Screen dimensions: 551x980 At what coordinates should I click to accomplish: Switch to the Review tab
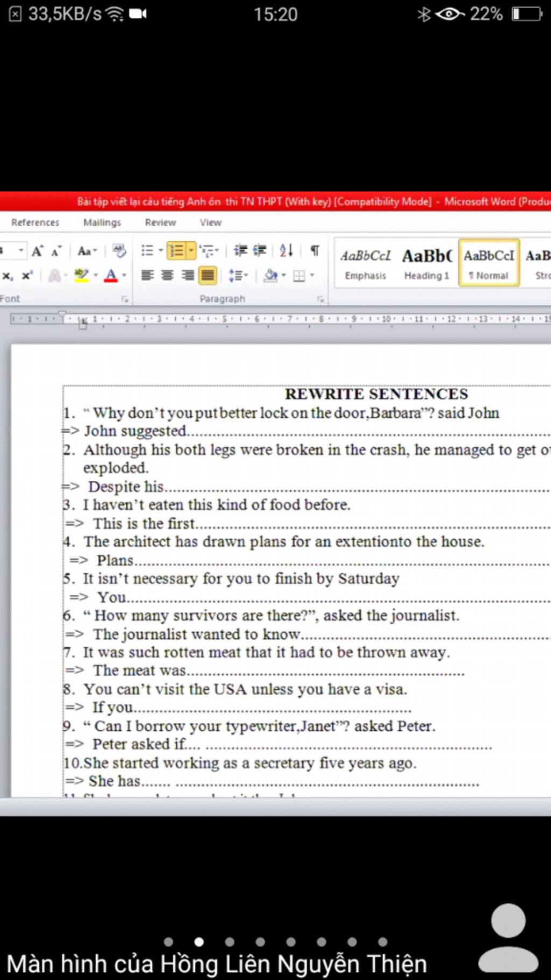pyautogui.click(x=160, y=222)
